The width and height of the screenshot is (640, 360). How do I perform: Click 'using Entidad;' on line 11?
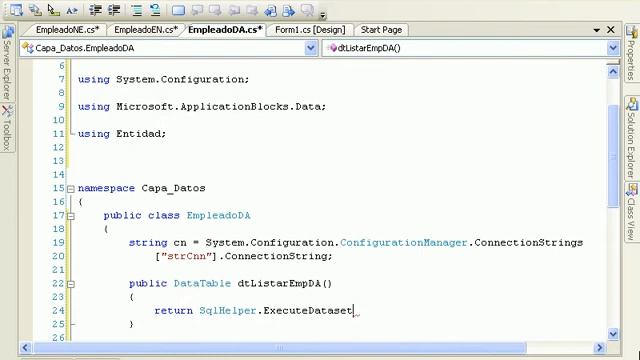(x=122, y=134)
